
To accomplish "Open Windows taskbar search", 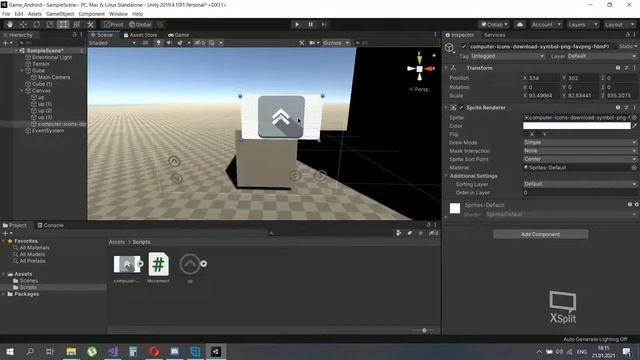I will [30, 351].
